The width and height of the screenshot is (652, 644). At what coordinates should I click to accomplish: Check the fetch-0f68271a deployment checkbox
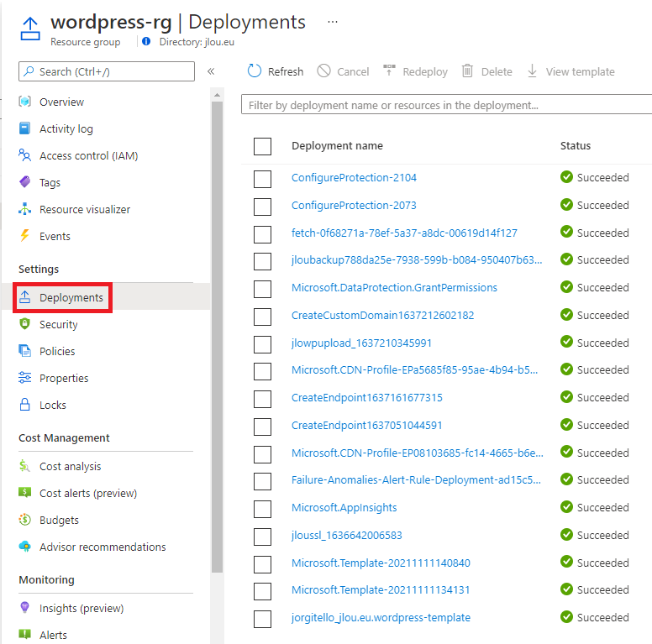[262, 234]
